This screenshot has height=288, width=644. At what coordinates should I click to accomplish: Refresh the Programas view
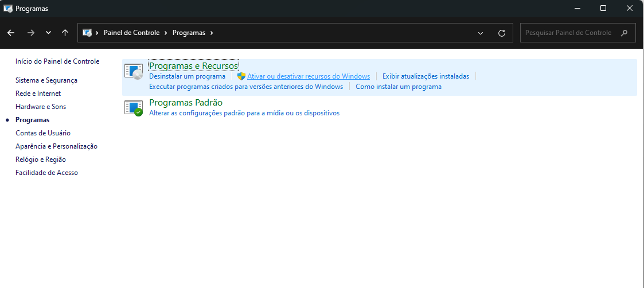[x=501, y=33]
